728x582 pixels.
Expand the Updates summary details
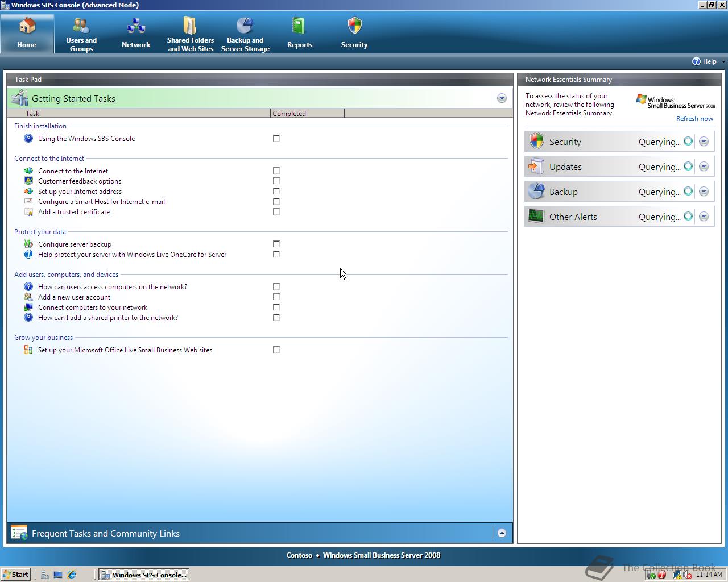point(704,167)
